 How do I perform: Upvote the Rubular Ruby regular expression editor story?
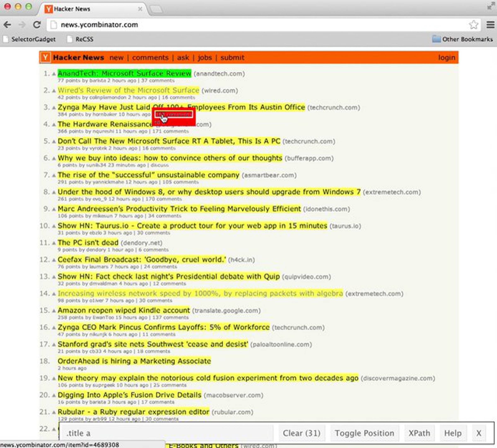(x=54, y=412)
